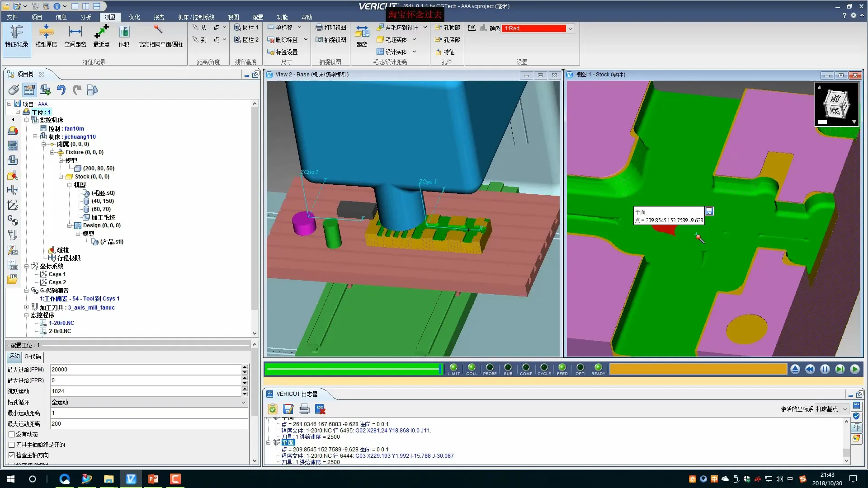Click the green simulation progress slider

pyautogui.click(x=353, y=369)
